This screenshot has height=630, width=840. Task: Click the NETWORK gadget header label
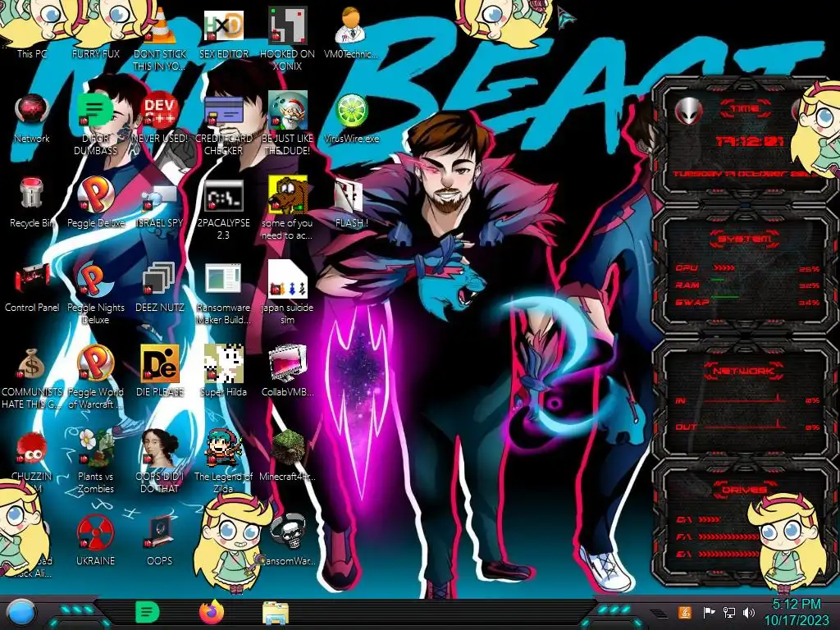(744, 370)
